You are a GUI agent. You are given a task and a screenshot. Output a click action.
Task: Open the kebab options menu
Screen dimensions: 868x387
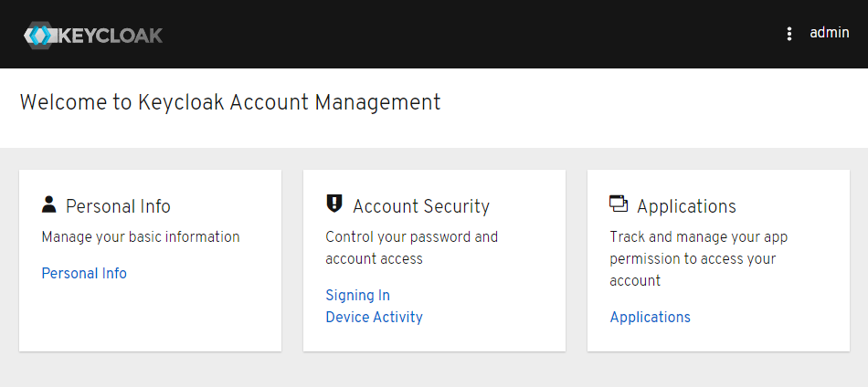(x=789, y=34)
